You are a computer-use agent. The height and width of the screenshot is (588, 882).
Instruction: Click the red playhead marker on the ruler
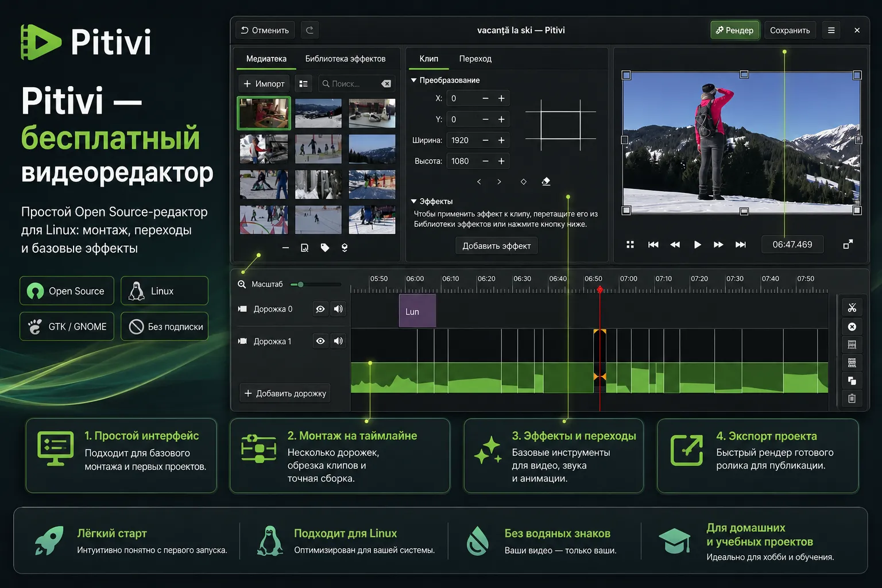coord(599,289)
